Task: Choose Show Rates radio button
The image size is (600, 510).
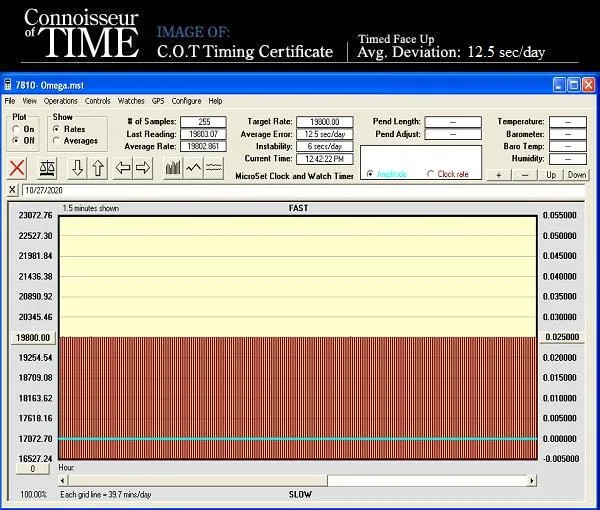Action: [56, 129]
